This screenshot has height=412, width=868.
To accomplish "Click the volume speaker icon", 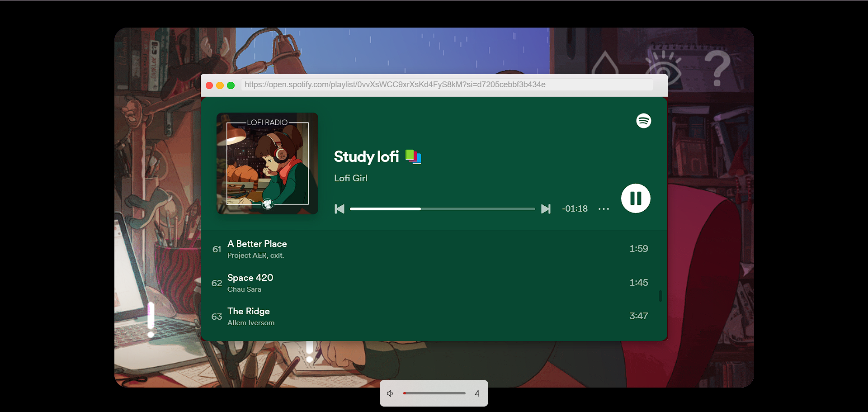I will point(390,393).
